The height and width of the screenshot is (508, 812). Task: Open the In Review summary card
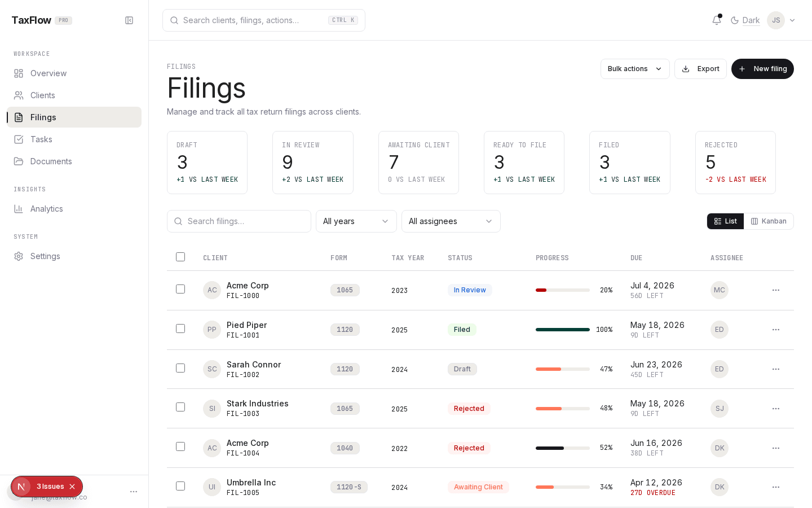313,163
